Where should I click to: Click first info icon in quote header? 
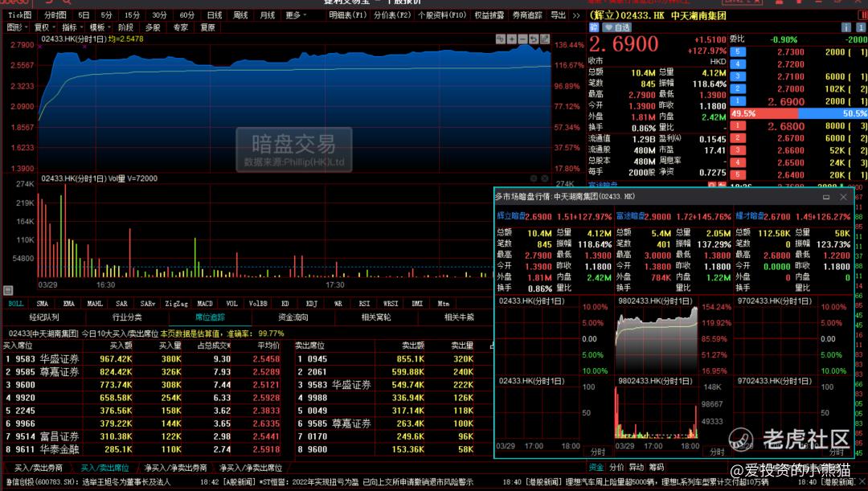[x=845, y=27]
